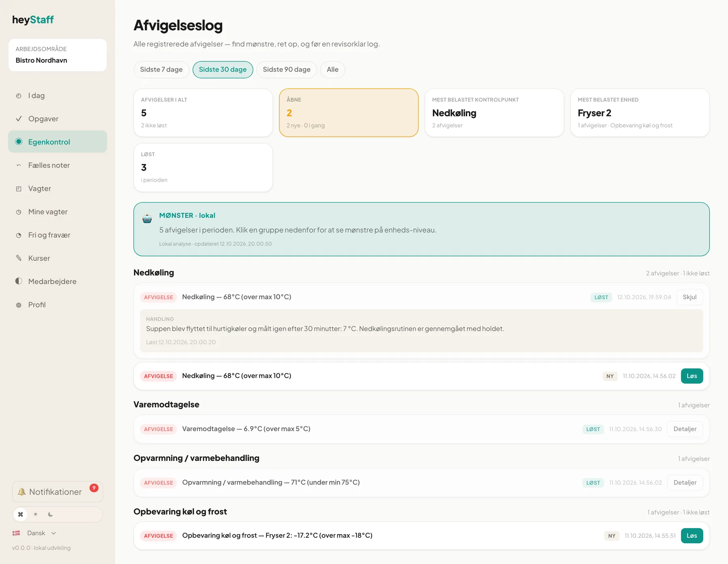The height and width of the screenshot is (564, 728).
Task: Click the Mest belastet enhed Fryser 2 card
Action: [640, 113]
